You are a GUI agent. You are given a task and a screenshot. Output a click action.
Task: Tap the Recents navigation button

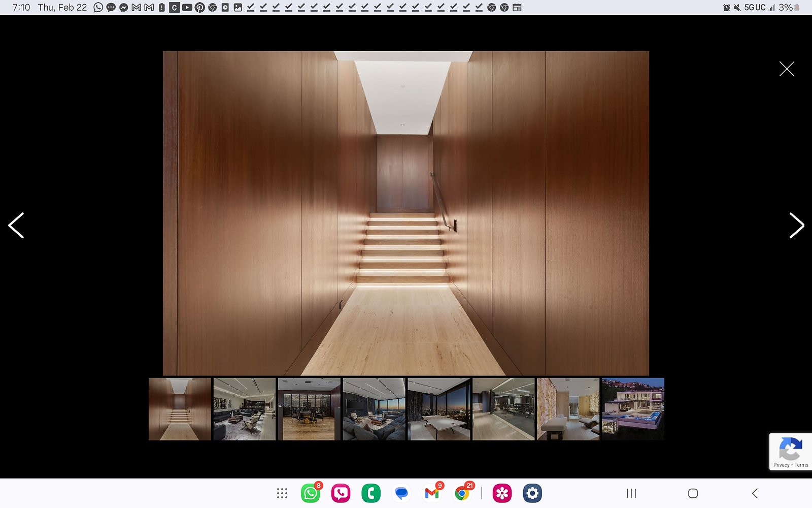[631, 493]
